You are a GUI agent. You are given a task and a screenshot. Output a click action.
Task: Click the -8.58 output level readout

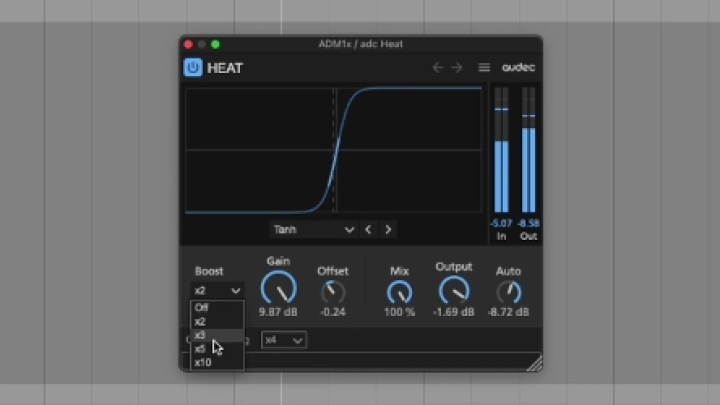529,224
